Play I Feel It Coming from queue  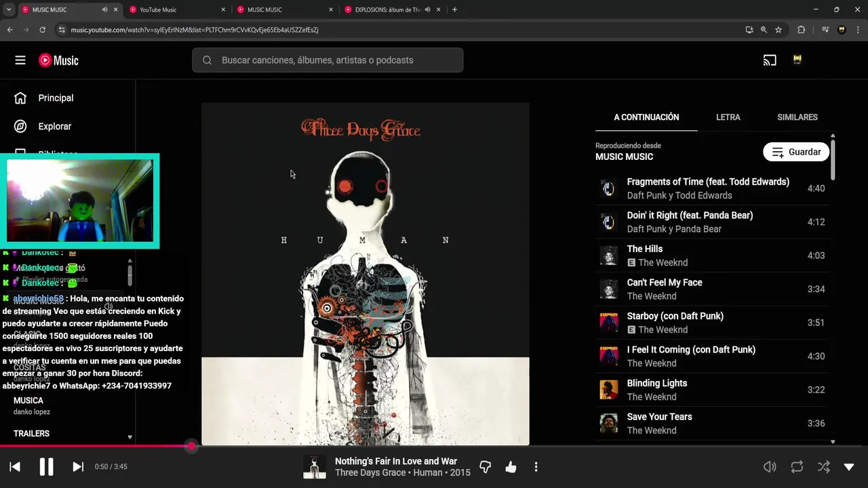(712, 356)
